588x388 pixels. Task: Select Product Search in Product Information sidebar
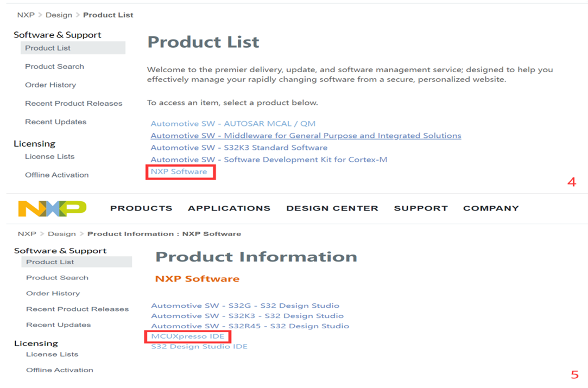[57, 278]
